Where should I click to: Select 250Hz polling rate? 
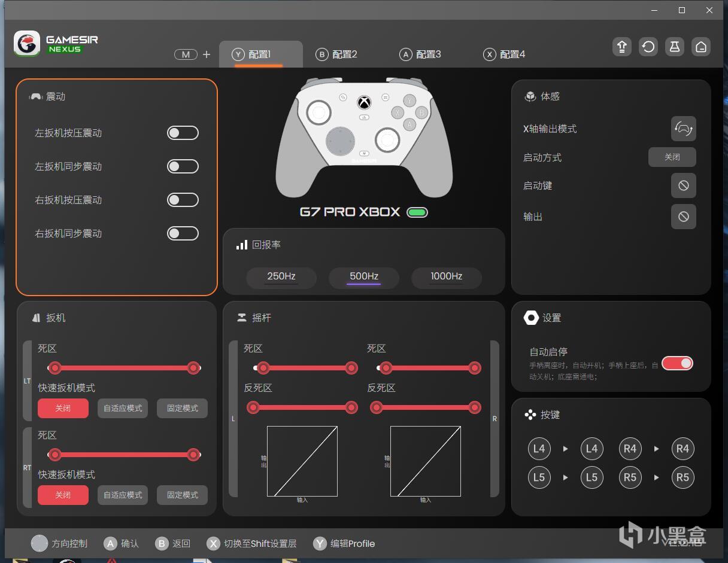281,277
